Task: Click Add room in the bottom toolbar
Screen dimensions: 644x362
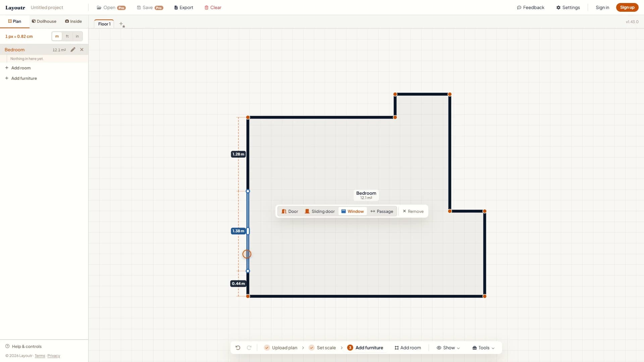Action: 408,348
